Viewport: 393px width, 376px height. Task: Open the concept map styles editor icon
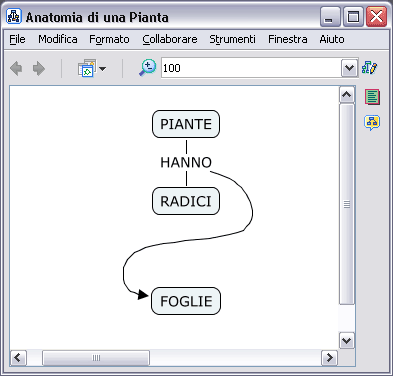pos(369,68)
